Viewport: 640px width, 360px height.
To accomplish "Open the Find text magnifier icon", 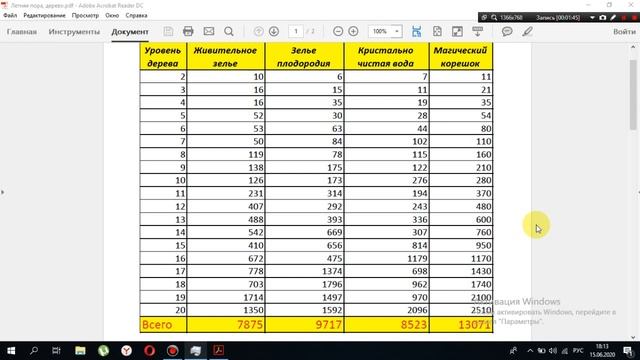I will 229,31.
